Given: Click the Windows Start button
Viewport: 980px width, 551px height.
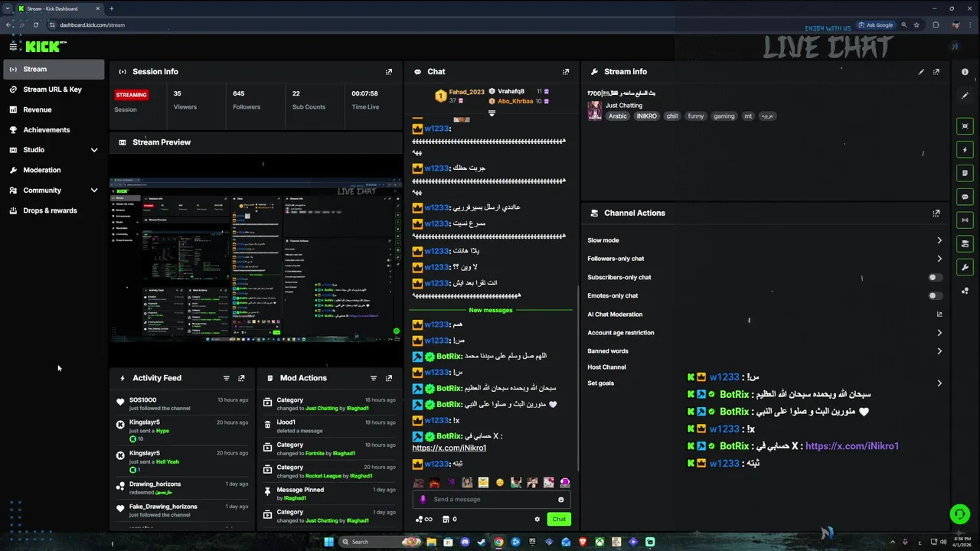Looking at the screenshot, I should point(329,542).
